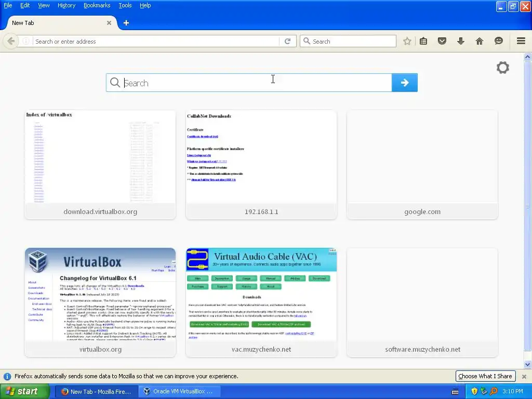This screenshot has height=399, width=532.
Task: Open the File menu
Action: tap(7, 5)
